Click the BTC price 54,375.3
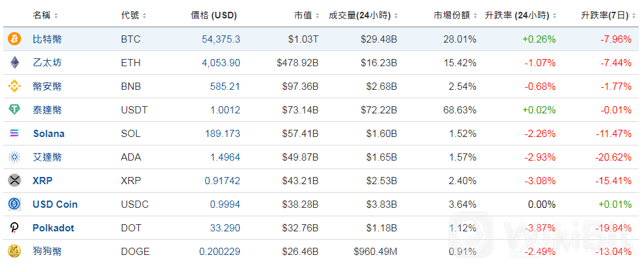This screenshot has width=644, height=272. click(221, 39)
